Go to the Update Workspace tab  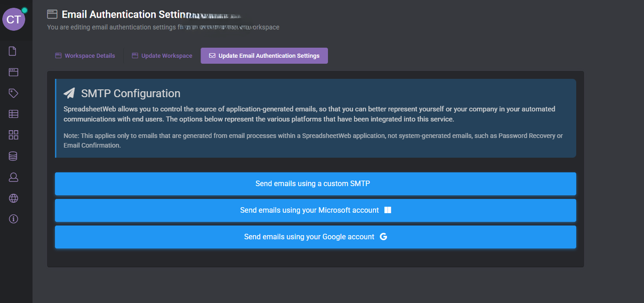point(162,56)
